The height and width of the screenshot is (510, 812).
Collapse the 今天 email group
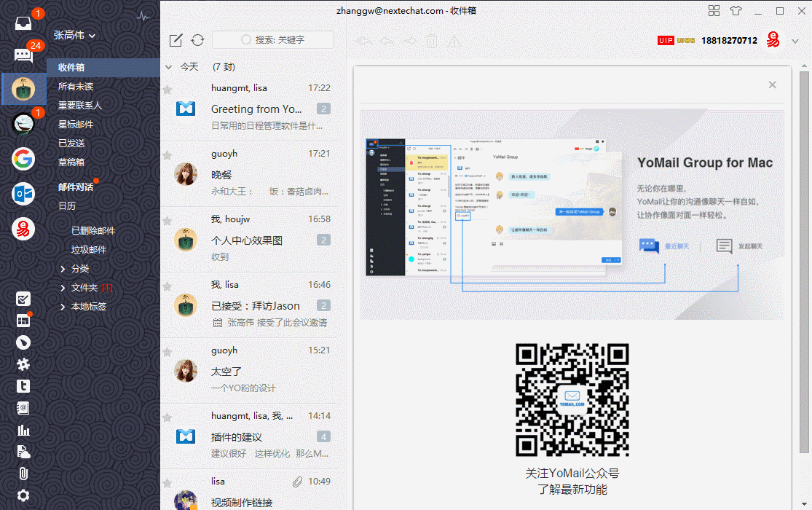coord(168,67)
